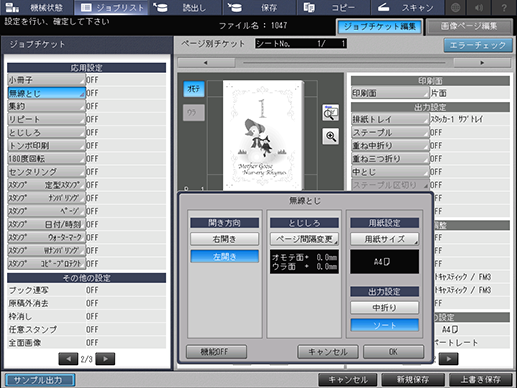
Task: Click the zoom in magnifier icon
Action: pos(330,136)
